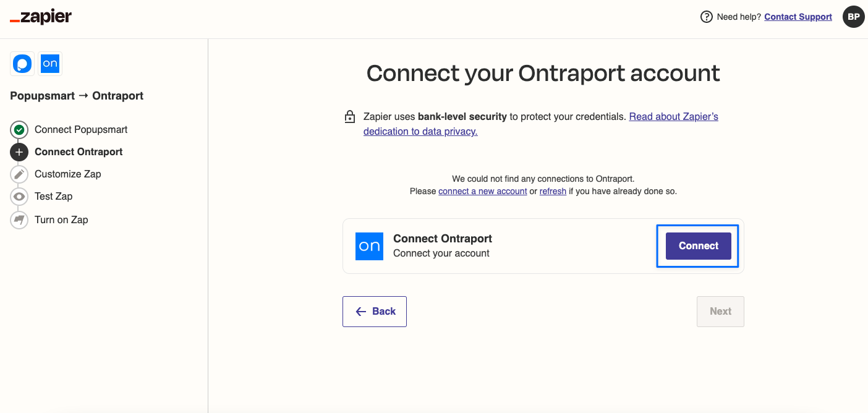Select the pencil icon beside Customize Zap

(19, 174)
